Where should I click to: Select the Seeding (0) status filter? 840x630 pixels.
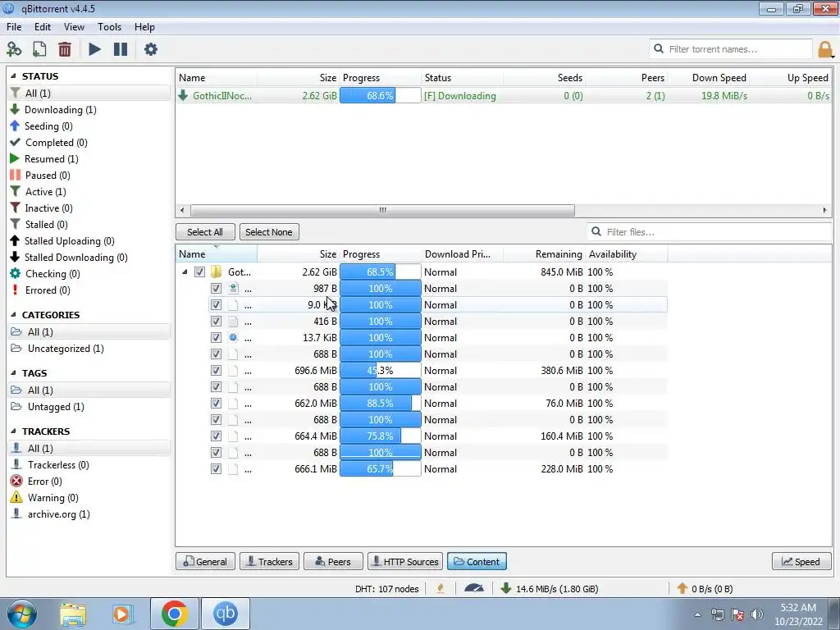48,126
